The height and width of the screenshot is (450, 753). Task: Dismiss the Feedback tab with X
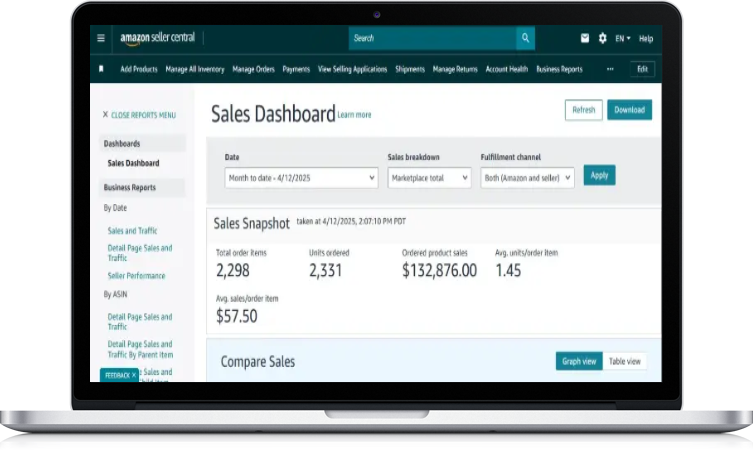134,375
